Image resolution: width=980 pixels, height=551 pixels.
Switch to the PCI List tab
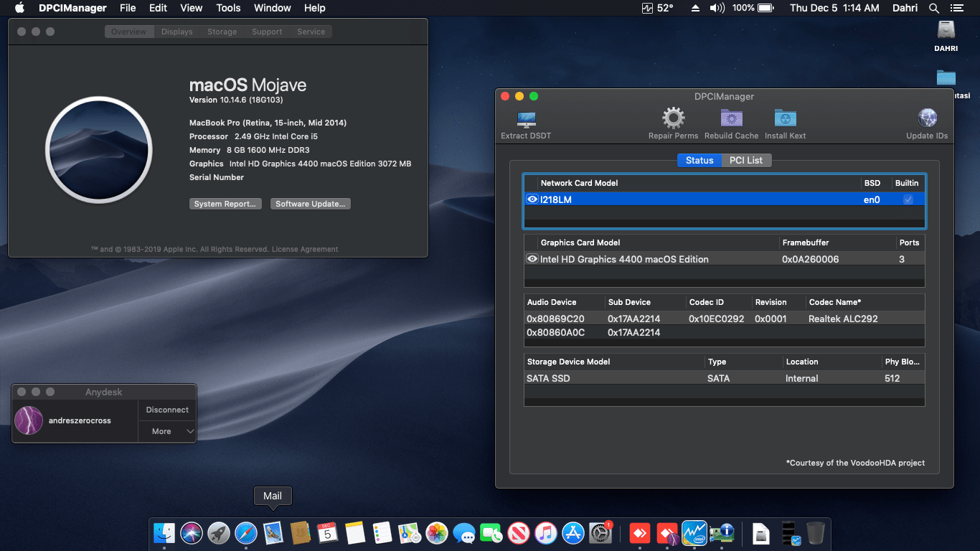pos(746,160)
